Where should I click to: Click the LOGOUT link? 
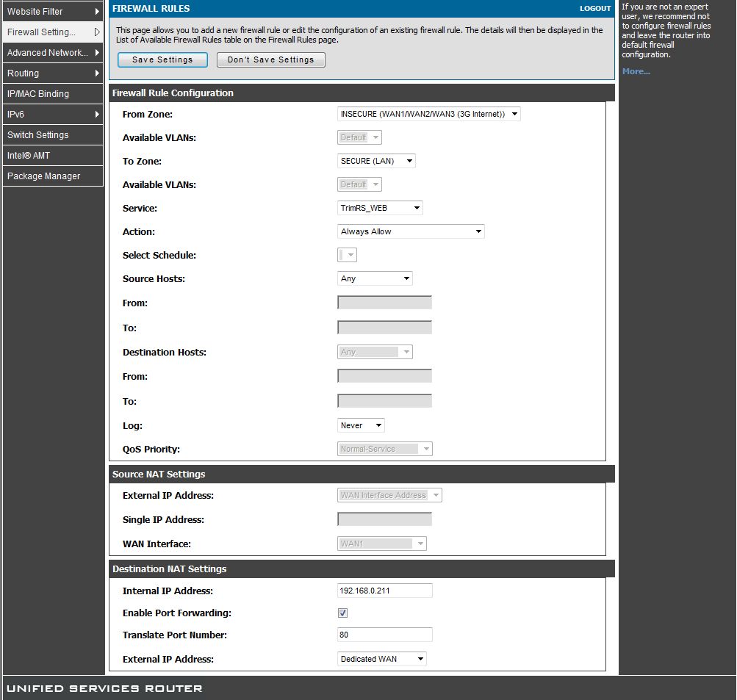point(594,9)
